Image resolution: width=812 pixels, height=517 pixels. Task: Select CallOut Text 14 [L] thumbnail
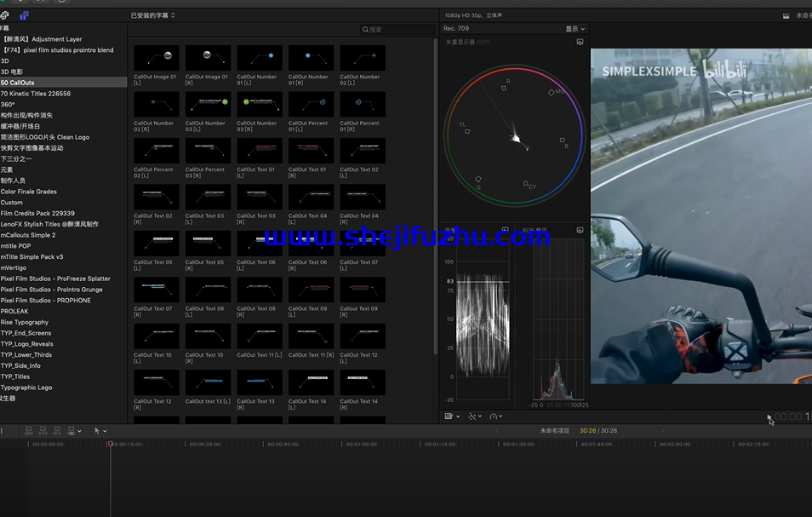click(x=311, y=382)
